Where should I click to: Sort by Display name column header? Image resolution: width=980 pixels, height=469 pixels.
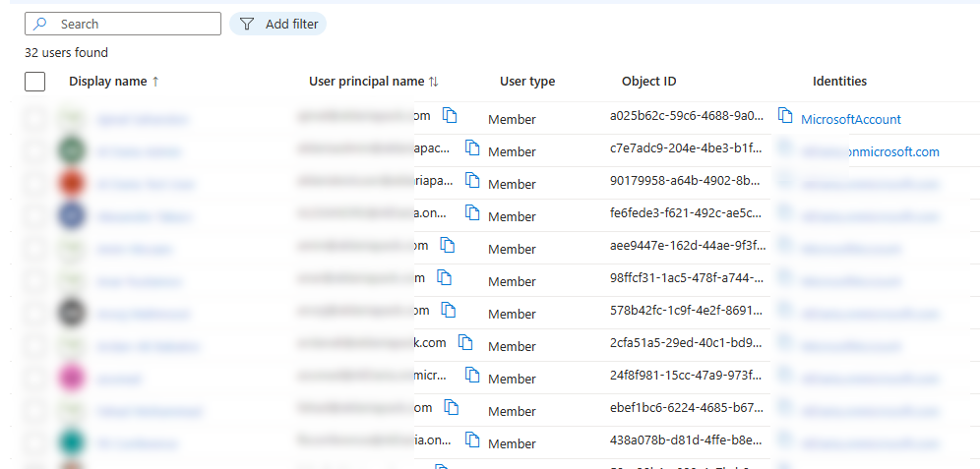pos(114,82)
